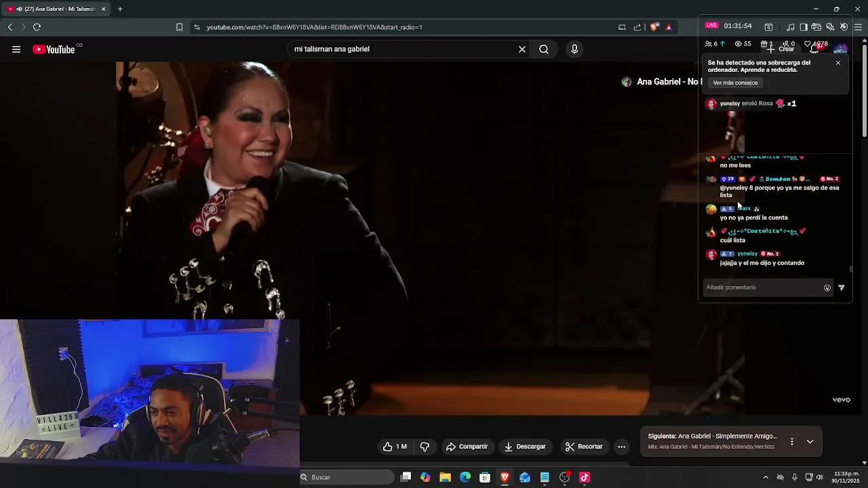Share this page from the address bar
Image resolution: width=868 pixels, height=488 pixels.
click(637, 27)
